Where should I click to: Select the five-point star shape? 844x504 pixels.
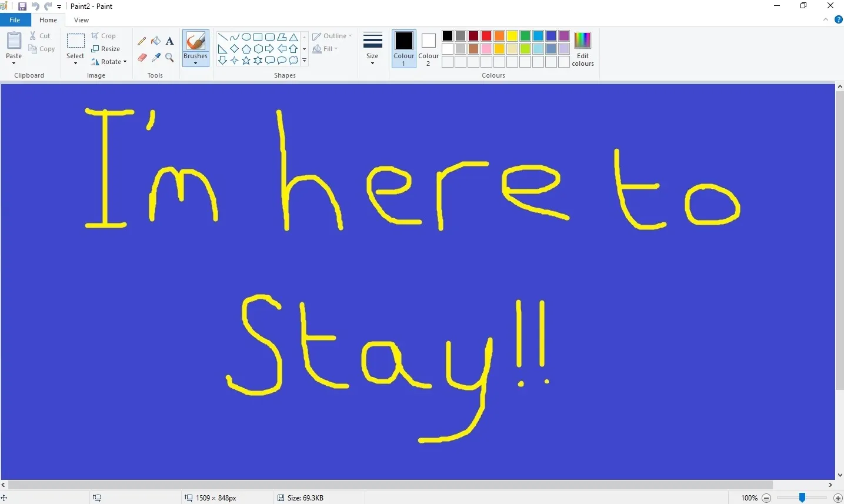[246, 61]
